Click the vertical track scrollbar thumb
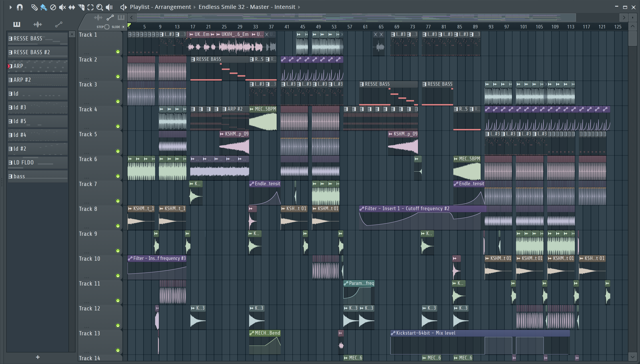640x364 pixels. [632, 38]
